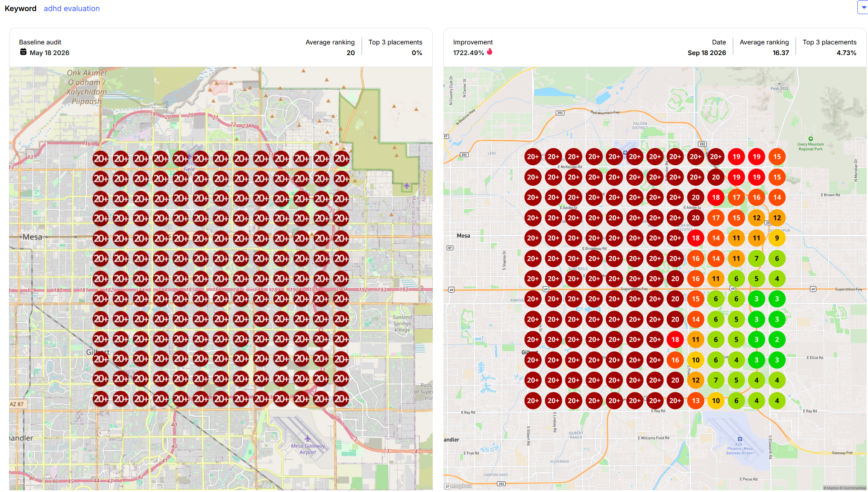Screen dimensions: 868x492
Task: Open the Mapbox logo on the improvement map
Action: (x=458, y=486)
